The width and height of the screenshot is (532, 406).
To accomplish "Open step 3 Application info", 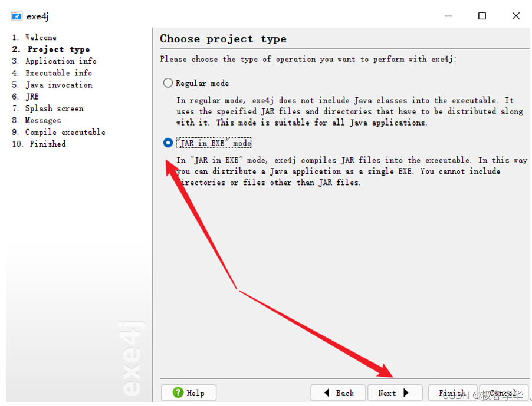I will 60,61.
